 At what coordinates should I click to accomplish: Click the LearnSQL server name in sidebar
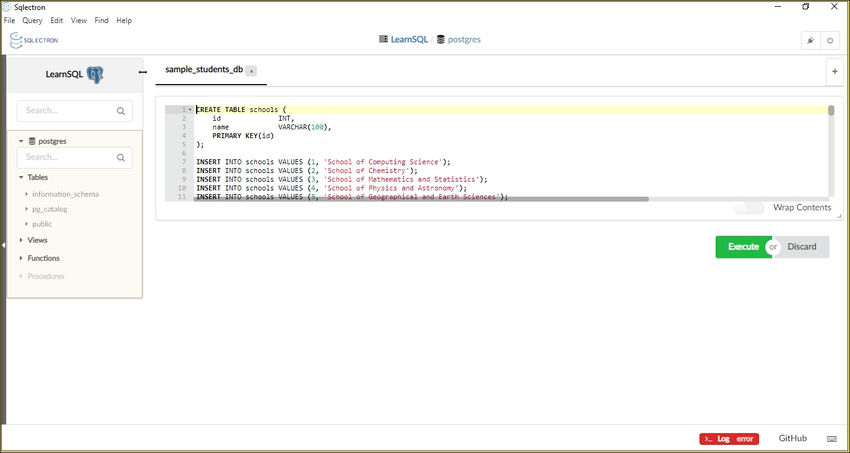point(64,74)
